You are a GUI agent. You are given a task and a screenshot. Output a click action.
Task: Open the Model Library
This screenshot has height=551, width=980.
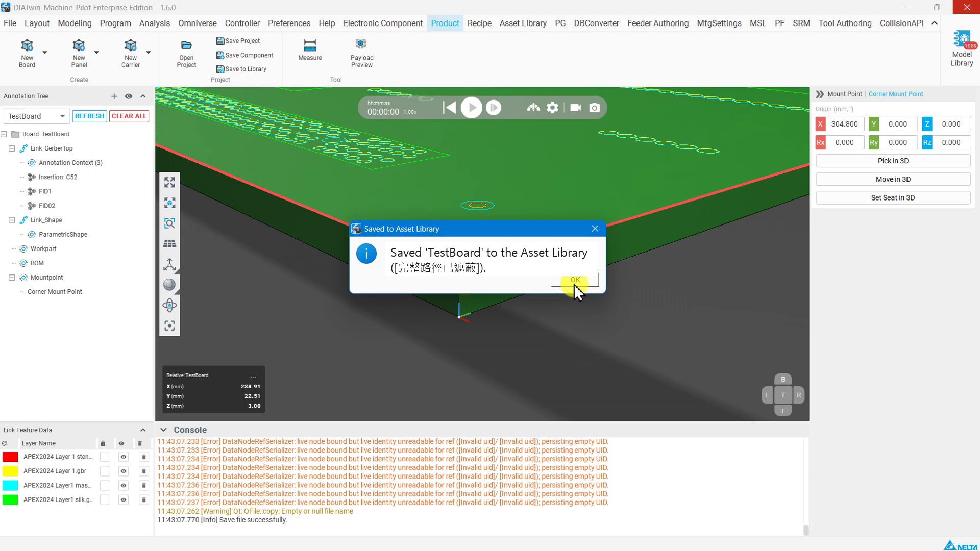click(962, 49)
